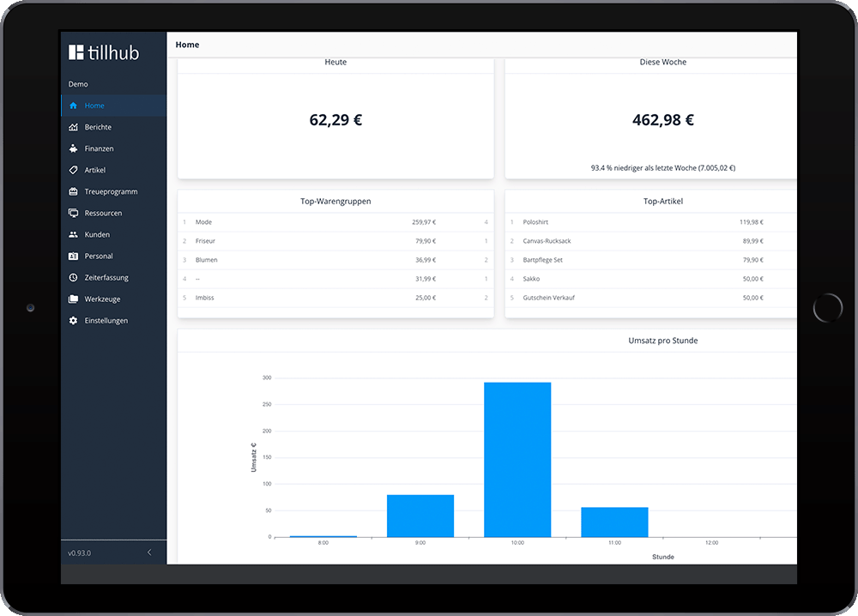This screenshot has width=858, height=616.
Task: Open the Finanzen menu entry
Action: pyautogui.click(x=114, y=148)
